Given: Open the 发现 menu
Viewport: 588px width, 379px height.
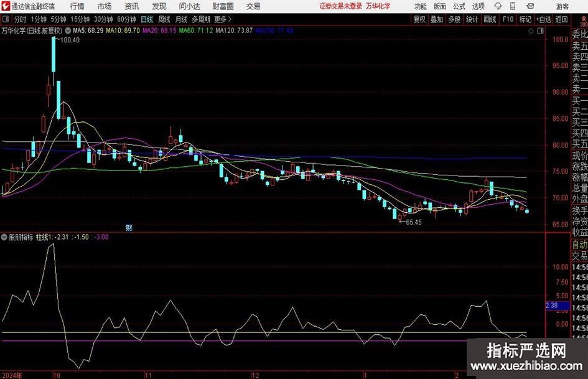Looking at the screenshot, I should pyautogui.click(x=159, y=6).
